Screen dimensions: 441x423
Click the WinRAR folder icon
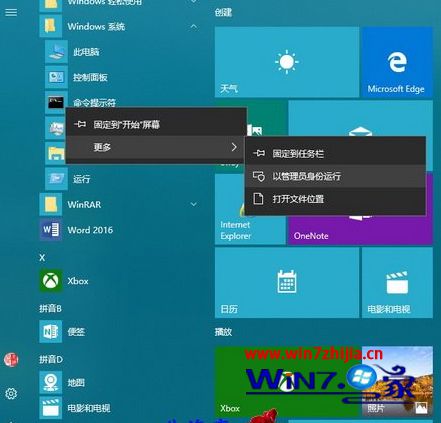[x=50, y=204]
